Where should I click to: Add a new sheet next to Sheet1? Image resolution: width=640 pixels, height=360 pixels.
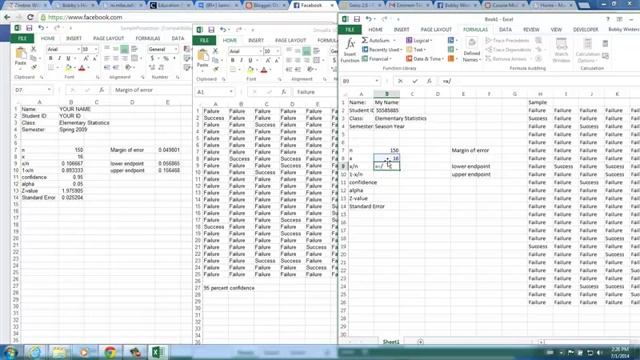[420, 342]
